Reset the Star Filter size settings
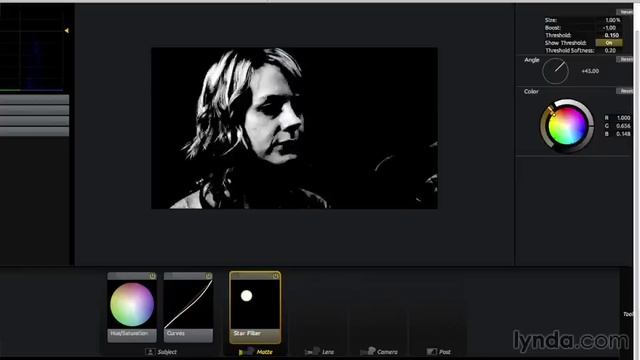This screenshot has width=640, height=360. pyautogui.click(x=624, y=12)
